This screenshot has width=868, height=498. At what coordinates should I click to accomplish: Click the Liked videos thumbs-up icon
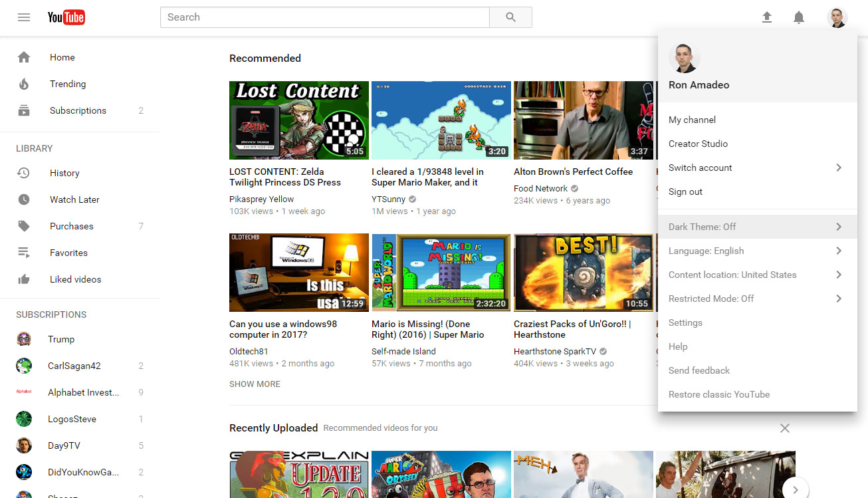pyautogui.click(x=24, y=279)
